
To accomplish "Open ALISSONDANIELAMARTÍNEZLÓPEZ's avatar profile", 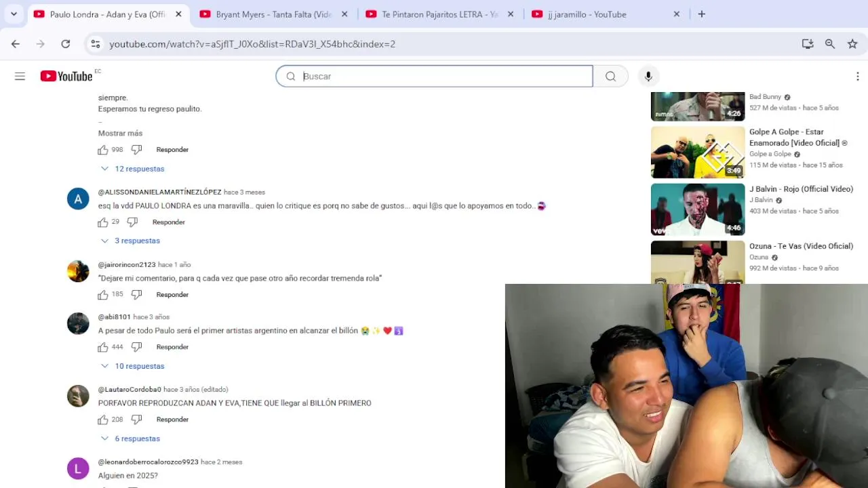I will (78, 199).
